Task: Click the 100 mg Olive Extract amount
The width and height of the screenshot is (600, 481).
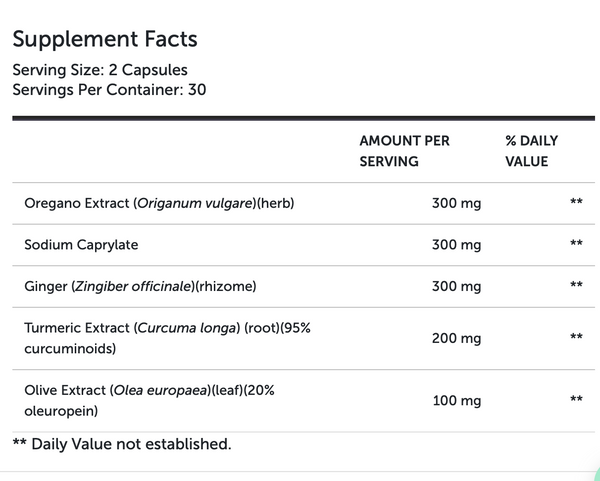Action: (457, 401)
